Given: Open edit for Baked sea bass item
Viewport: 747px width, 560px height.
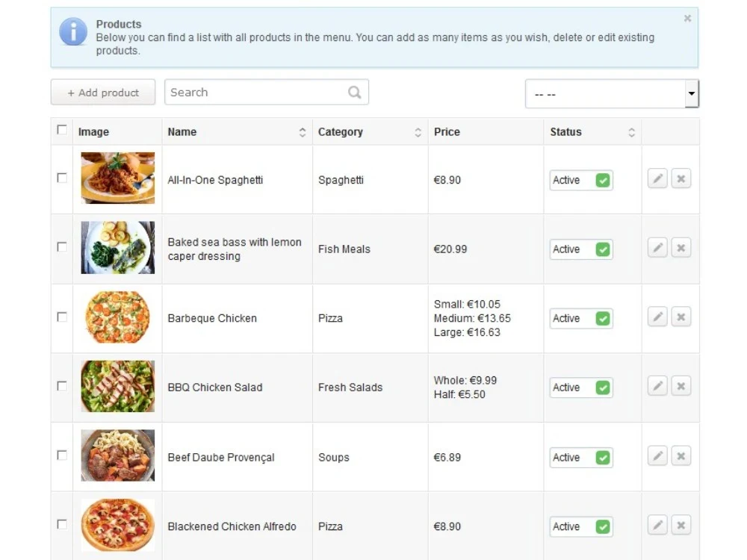Looking at the screenshot, I should [657, 247].
